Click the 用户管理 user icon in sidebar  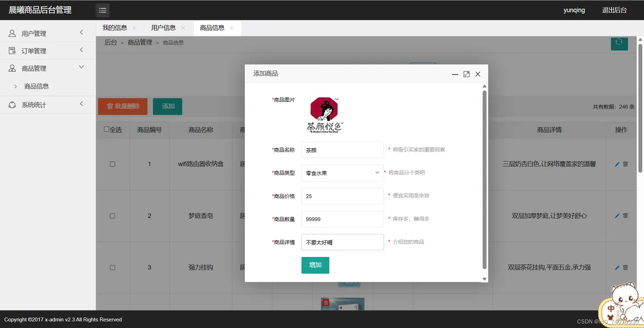tap(12, 34)
